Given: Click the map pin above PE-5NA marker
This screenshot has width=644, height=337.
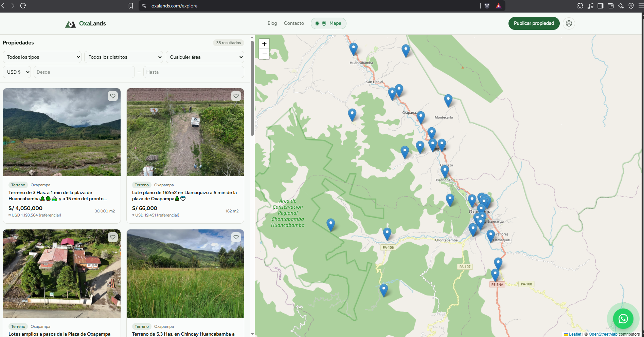Looking at the screenshot, I should (495, 275).
